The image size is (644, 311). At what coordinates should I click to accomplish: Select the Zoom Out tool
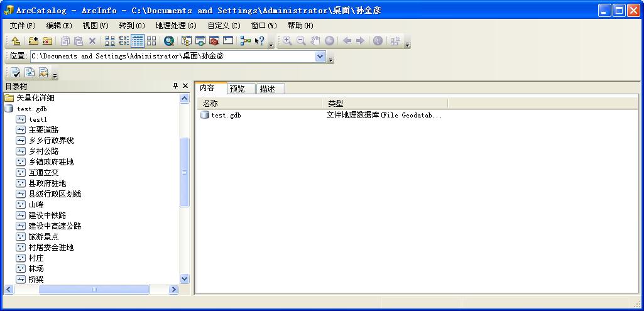pos(301,41)
